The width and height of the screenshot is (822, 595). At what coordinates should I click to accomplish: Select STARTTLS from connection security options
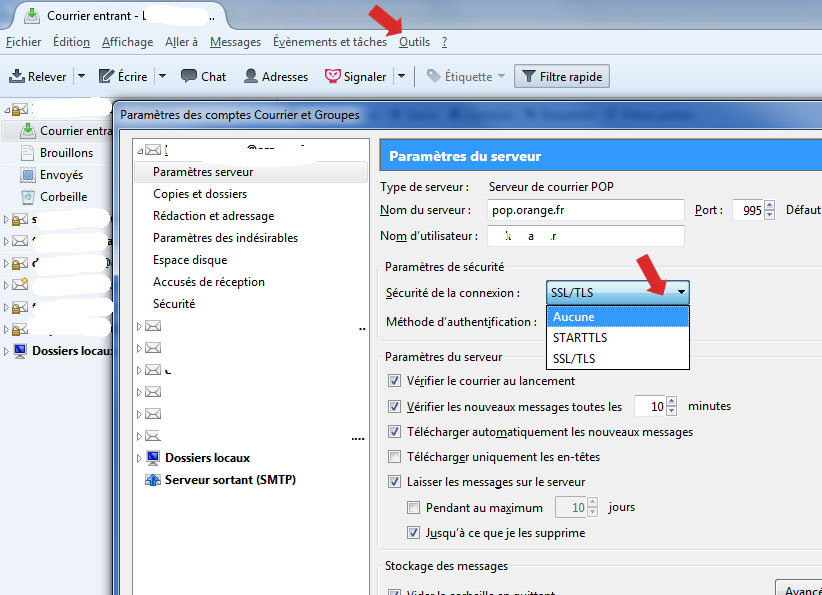580,338
